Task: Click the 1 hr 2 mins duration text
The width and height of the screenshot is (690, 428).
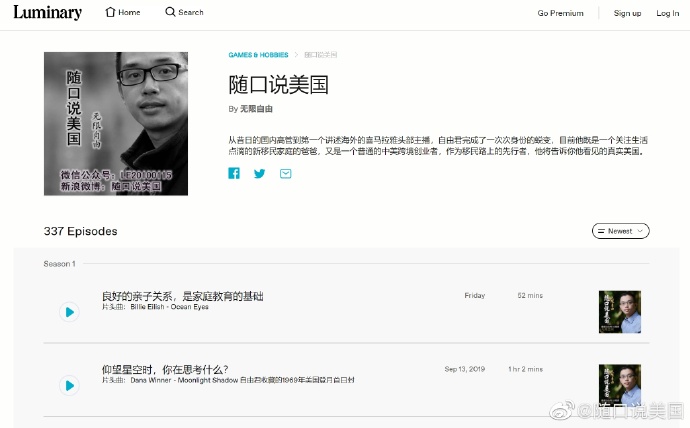Action: (x=525, y=369)
